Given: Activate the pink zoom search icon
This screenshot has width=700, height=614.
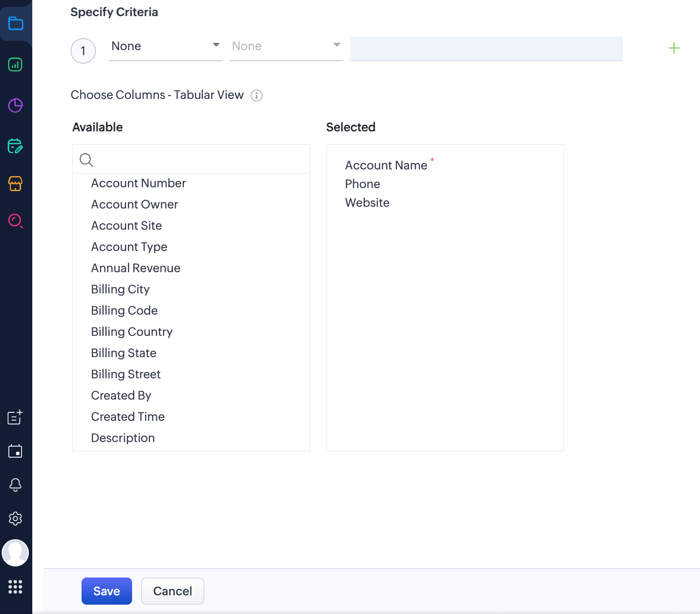Looking at the screenshot, I should tap(15, 221).
